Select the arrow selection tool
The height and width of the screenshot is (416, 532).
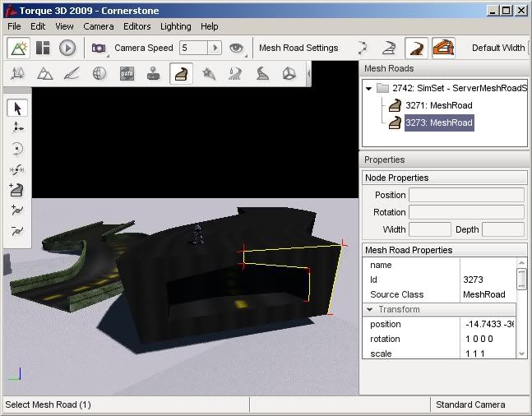[x=18, y=108]
